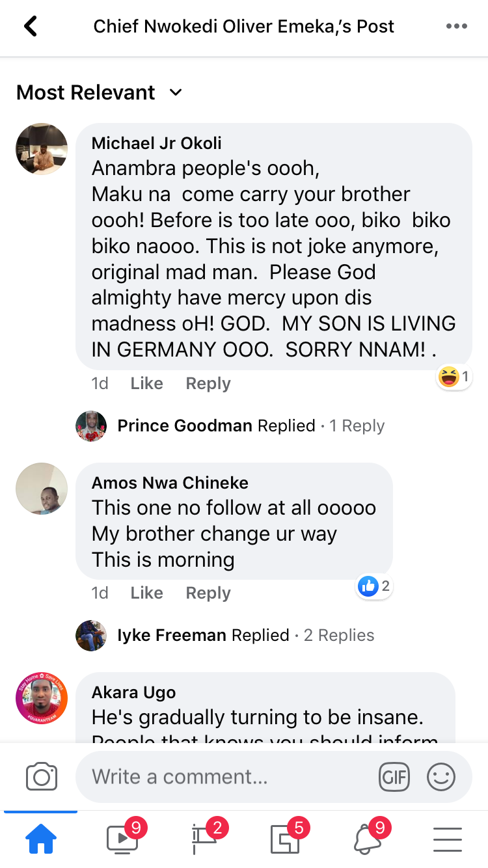Open the groups feed tab with badge 5
Image resolution: width=488 pixels, height=868 pixels.
click(x=285, y=839)
